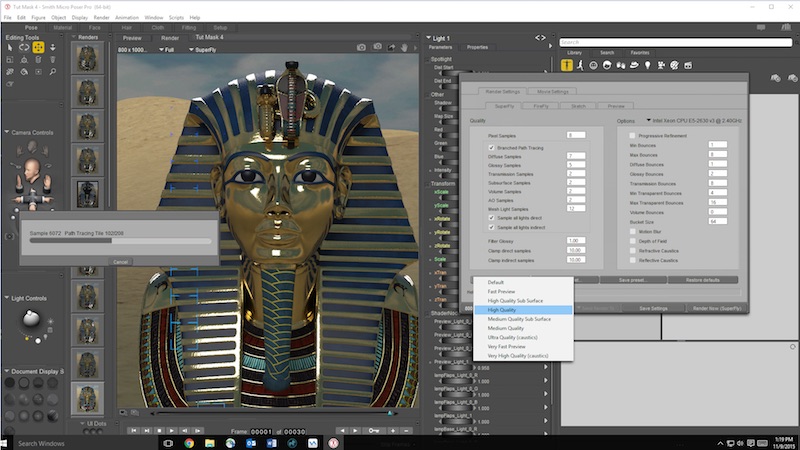Viewport: 800px width, 450px height.
Task: Click the Save Settings button
Action: click(653, 308)
